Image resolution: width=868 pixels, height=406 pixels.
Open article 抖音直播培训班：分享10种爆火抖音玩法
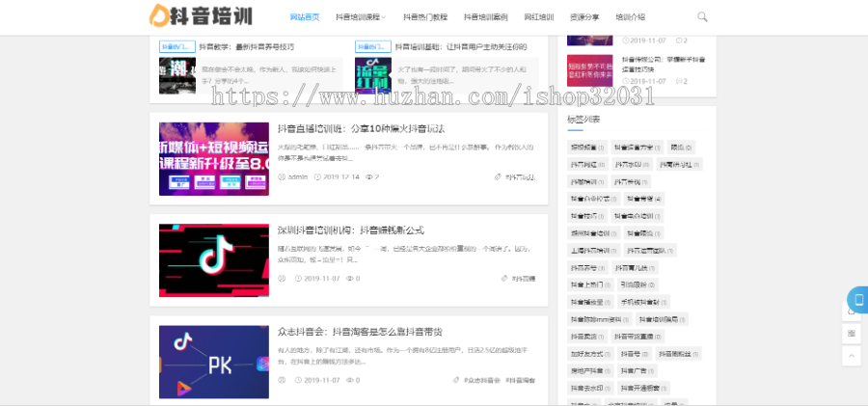click(x=361, y=128)
